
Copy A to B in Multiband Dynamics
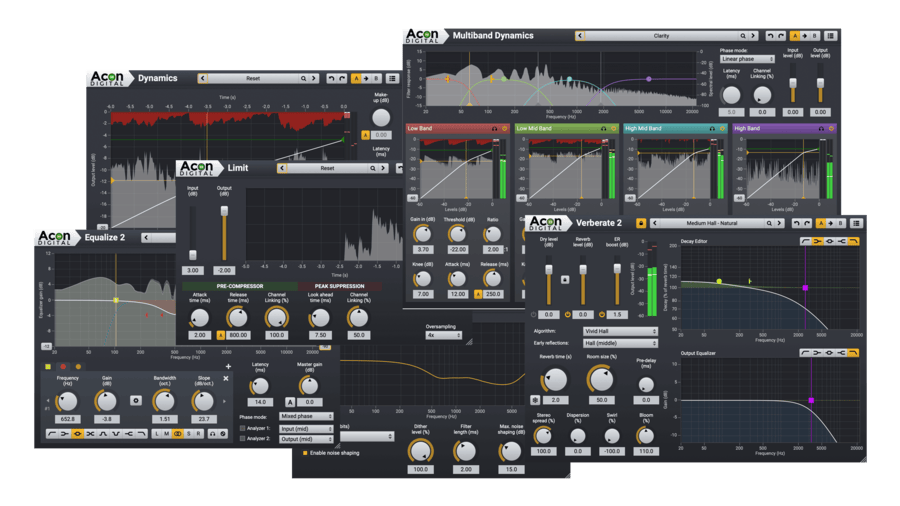pyautogui.click(x=805, y=36)
